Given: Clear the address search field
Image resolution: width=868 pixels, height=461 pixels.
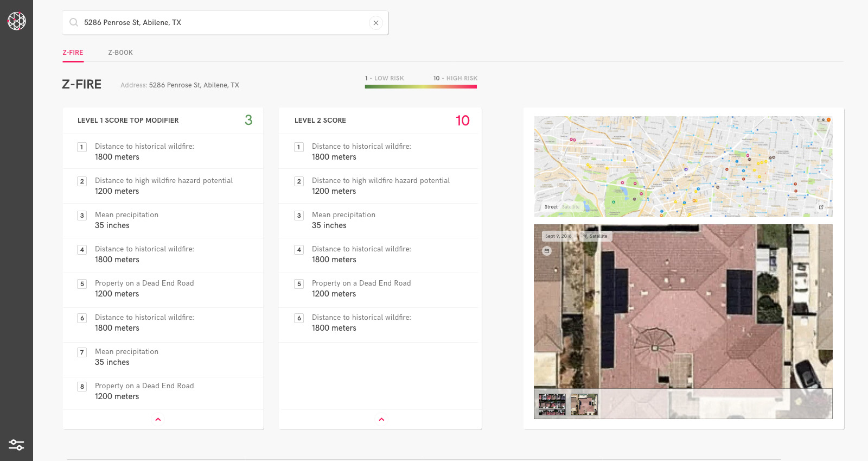Looking at the screenshot, I should 376,23.
